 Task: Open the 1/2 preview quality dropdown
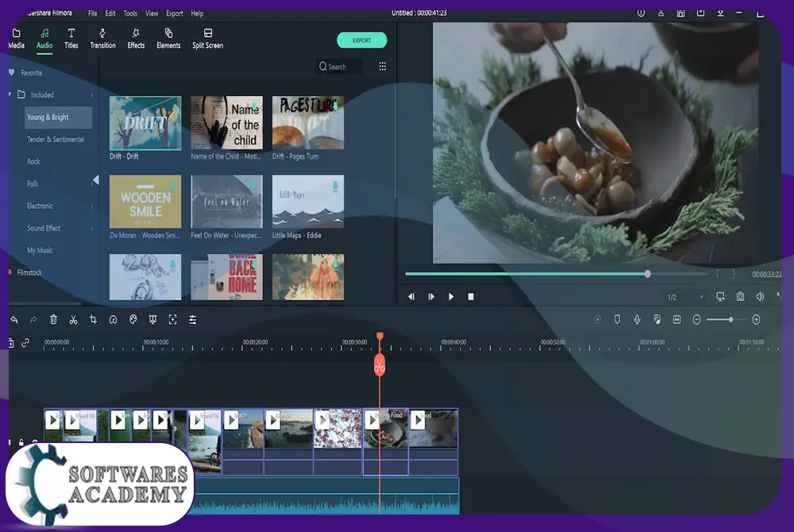[685, 297]
